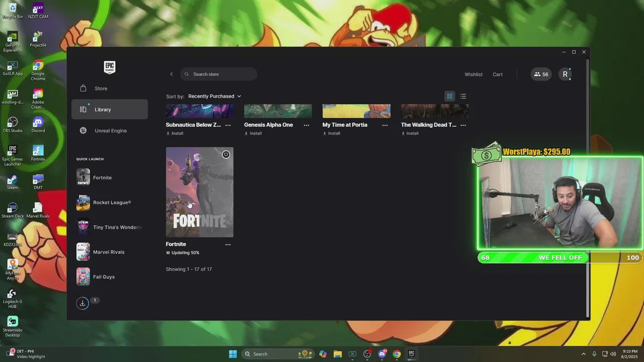Open the Windows Start menu
Viewport: 644px width, 362px height.
(233, 354)
